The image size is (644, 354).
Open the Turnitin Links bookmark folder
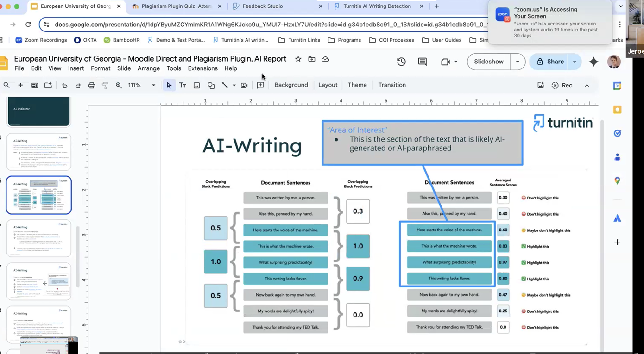(x=299, y=40)
